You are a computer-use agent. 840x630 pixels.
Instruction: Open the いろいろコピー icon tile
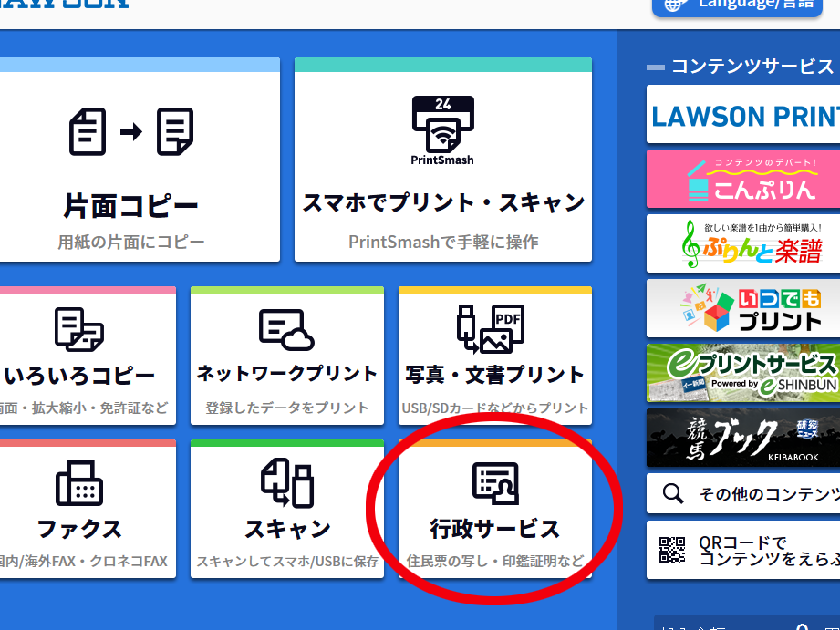(79, 329)
